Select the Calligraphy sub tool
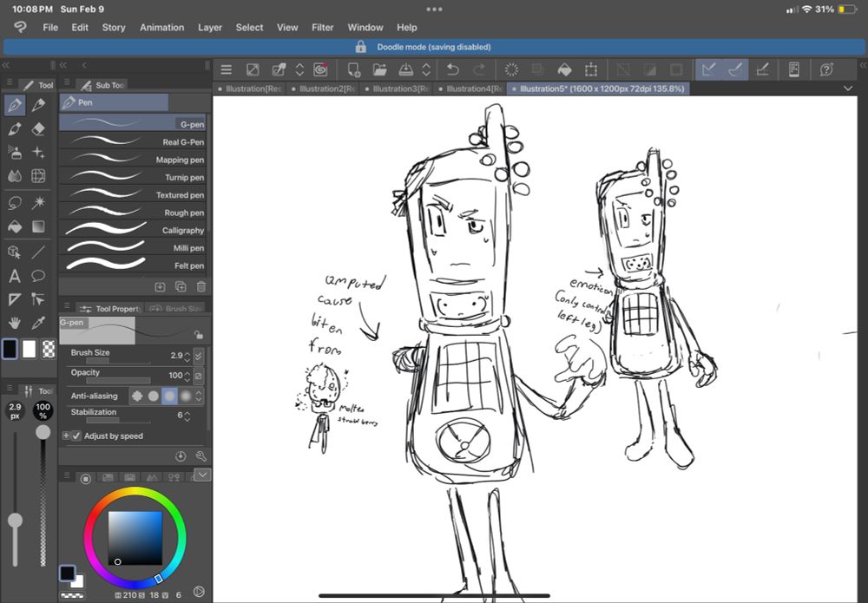Image resolution: width=868 pixels, height=603 pixels. [x=132, y=230]
